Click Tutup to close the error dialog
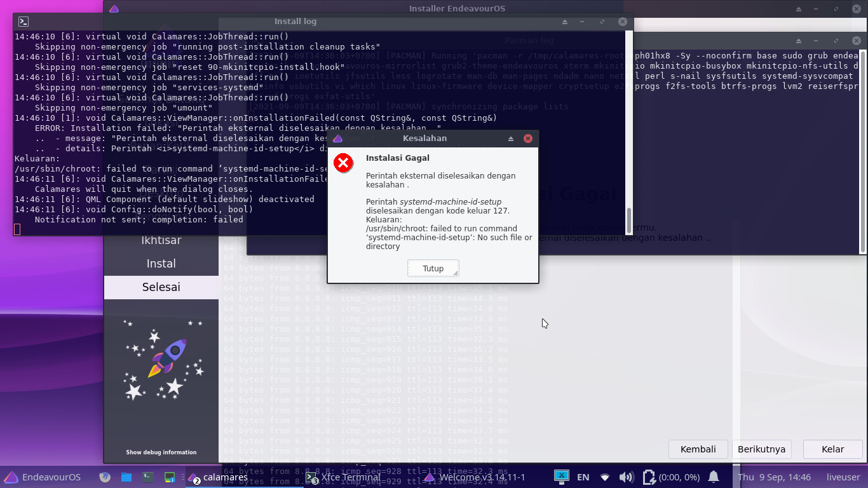This screenshot has width=868, height=488. click(433, 269)
